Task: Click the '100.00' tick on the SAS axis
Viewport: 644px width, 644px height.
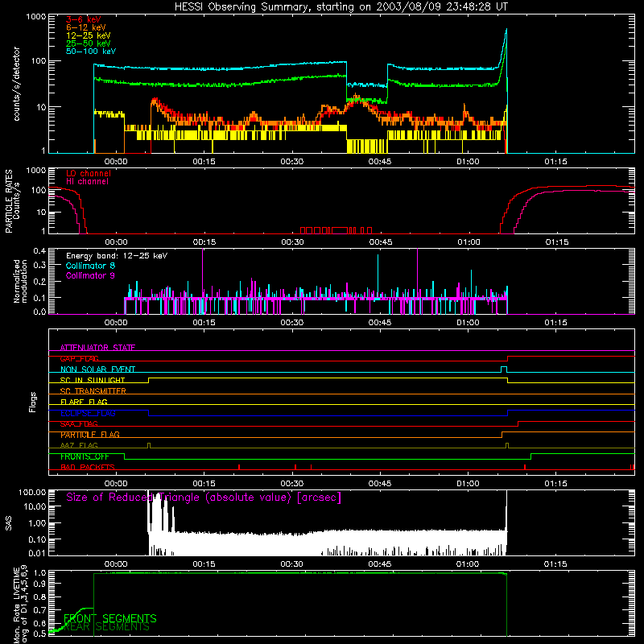Action: point(32,493)
